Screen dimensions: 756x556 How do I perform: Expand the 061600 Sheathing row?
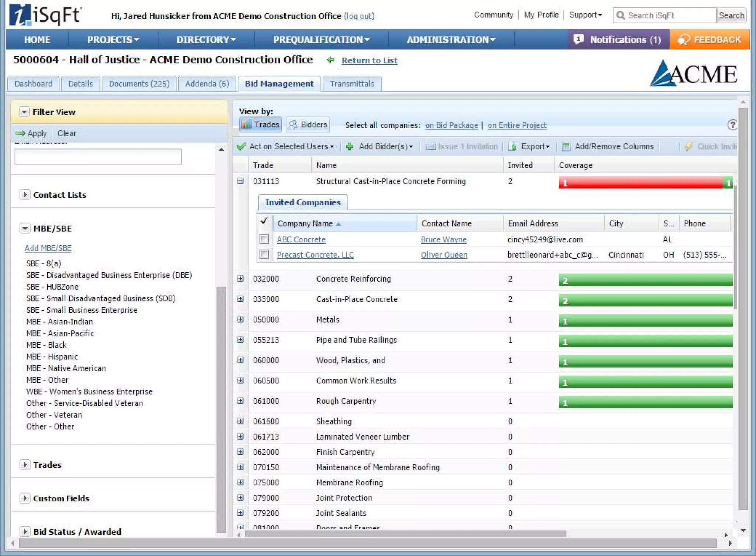click(240, 421)
